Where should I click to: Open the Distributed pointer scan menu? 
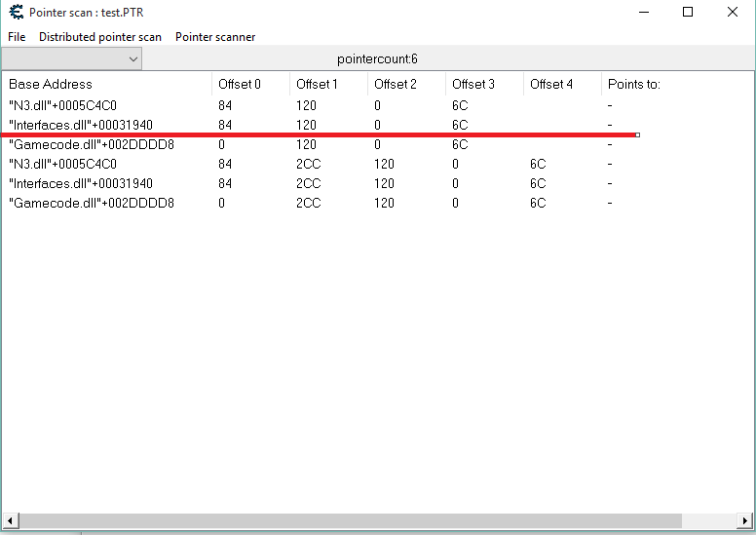(100, 37)
